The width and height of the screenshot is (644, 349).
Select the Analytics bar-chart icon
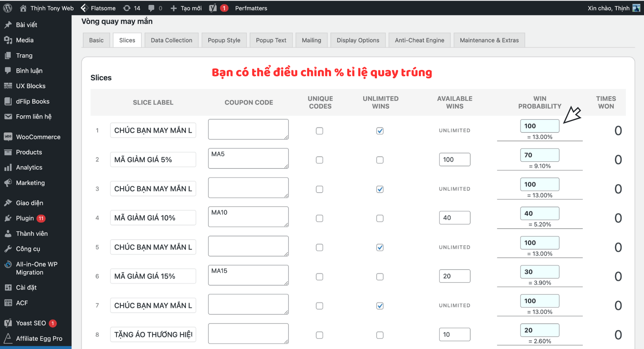pyautogui.click(x=8, y=167)
